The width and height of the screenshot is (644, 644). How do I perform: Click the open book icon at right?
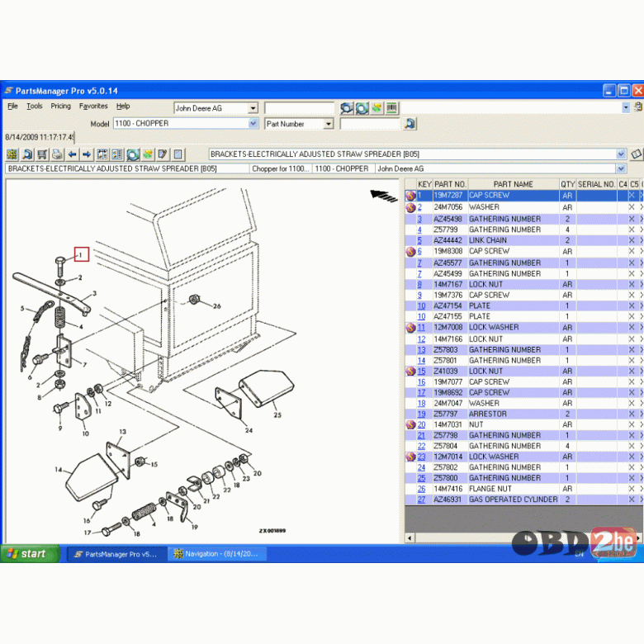point(637,154)
